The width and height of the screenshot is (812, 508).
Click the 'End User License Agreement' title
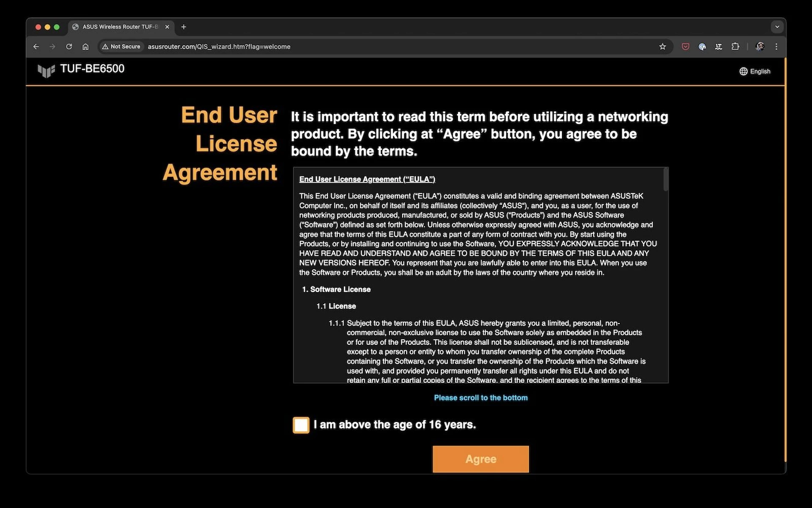220,144
